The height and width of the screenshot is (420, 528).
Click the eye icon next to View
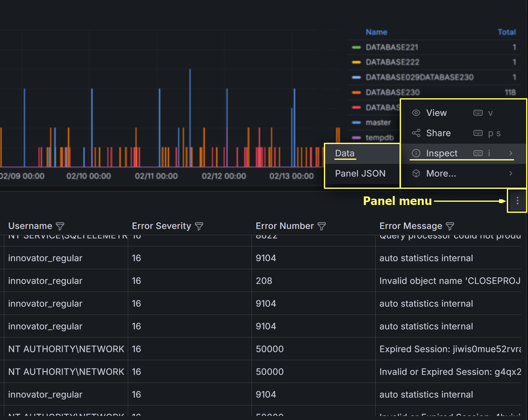[x=416, y=113]
